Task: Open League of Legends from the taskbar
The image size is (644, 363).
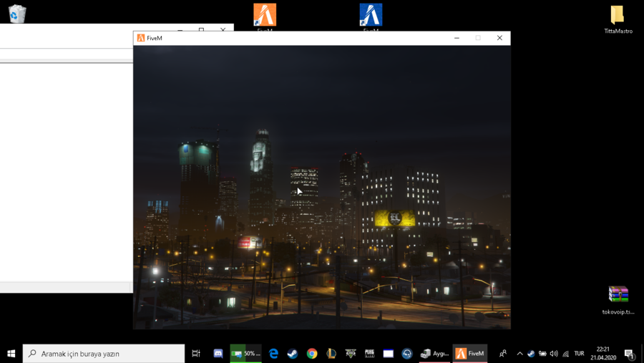Action: pyautogui.click(x=331, y=354)
